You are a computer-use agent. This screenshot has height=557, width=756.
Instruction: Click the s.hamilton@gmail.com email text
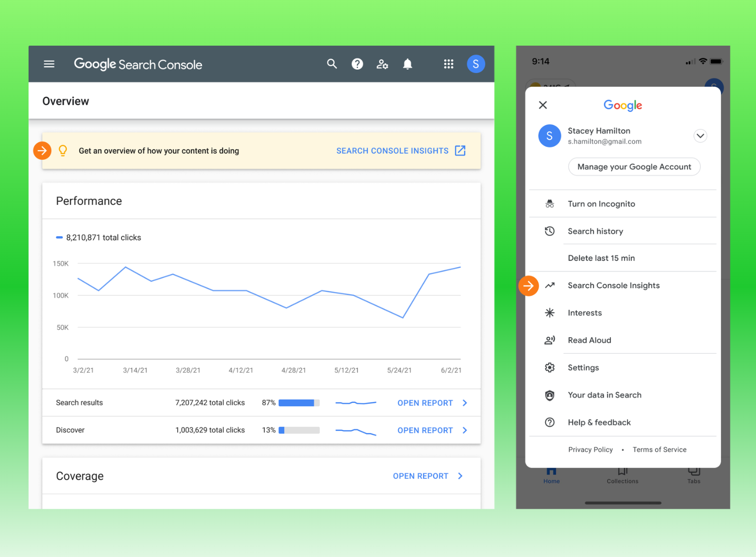click(605, 142)
